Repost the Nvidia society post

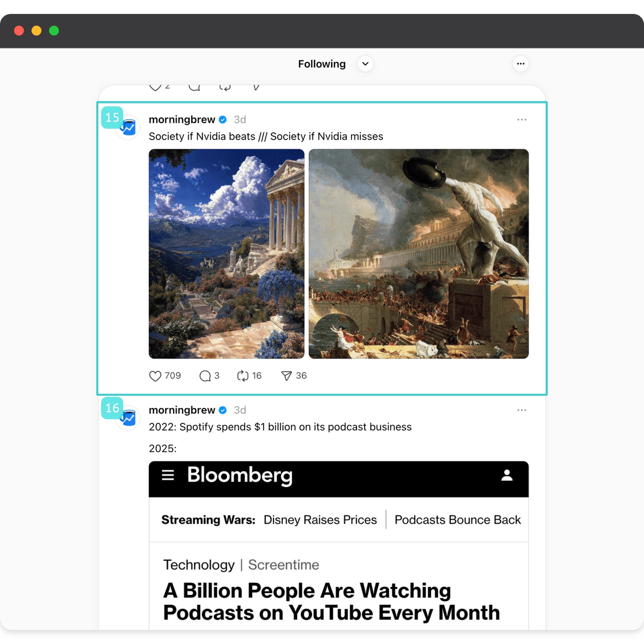click(243, 376)
